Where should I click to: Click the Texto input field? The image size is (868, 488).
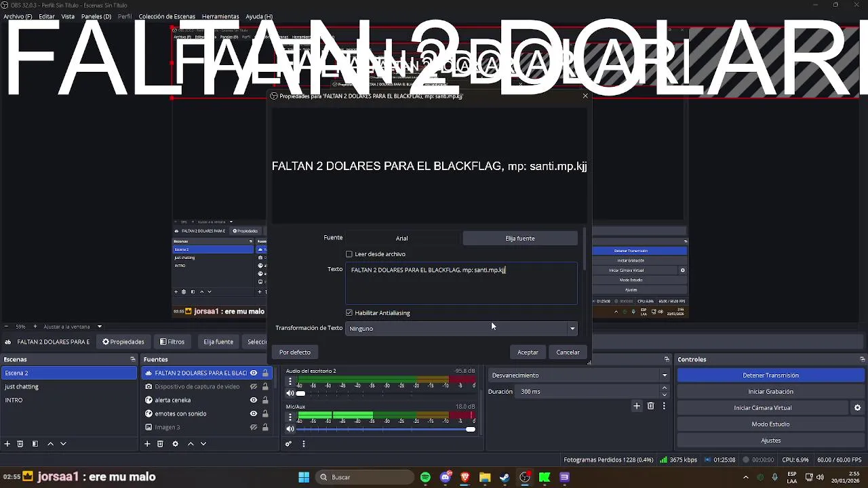(x=461, y=283)
